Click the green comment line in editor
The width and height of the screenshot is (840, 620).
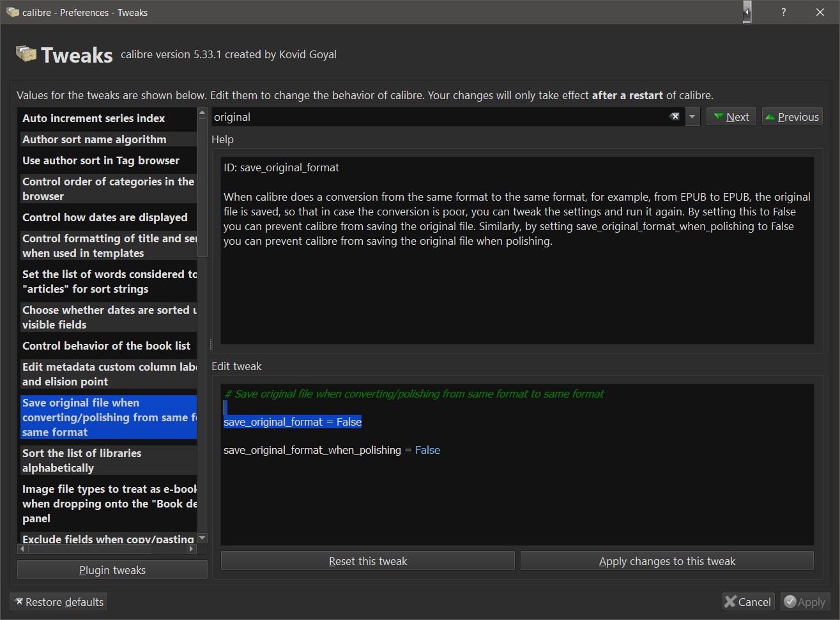pos(414,394)
